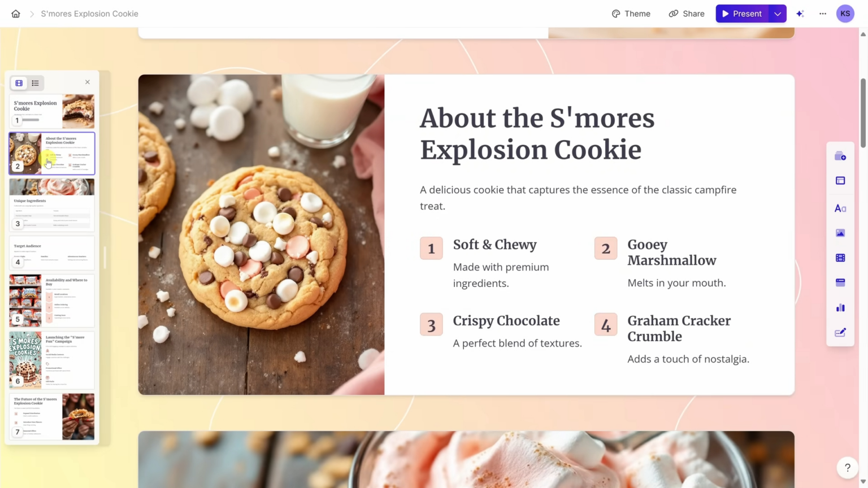
Task: Open the card layout templates icon
Action: coord(840,181)
